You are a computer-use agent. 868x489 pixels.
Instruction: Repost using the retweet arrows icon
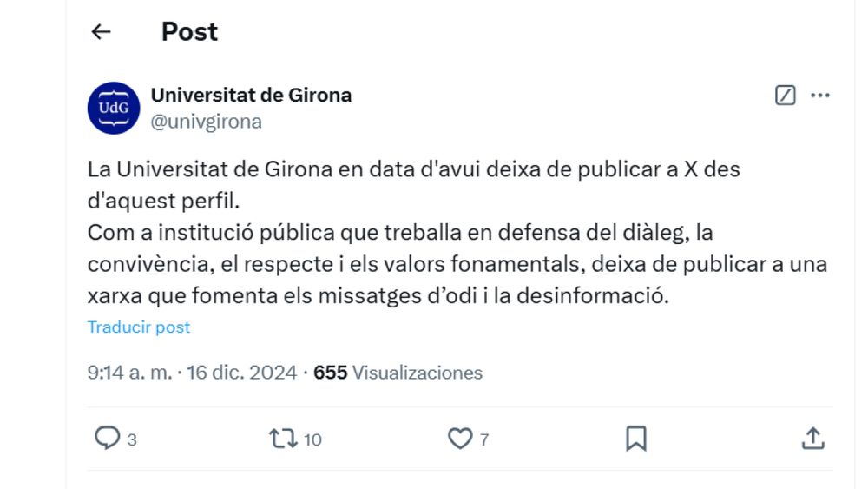[x=283, y=439]
